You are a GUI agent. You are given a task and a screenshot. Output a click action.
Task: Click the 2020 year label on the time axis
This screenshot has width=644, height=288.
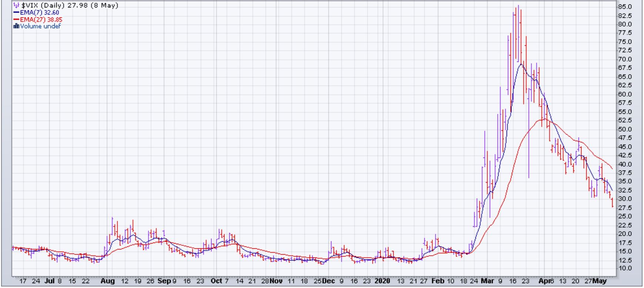(x=382, y=281)
